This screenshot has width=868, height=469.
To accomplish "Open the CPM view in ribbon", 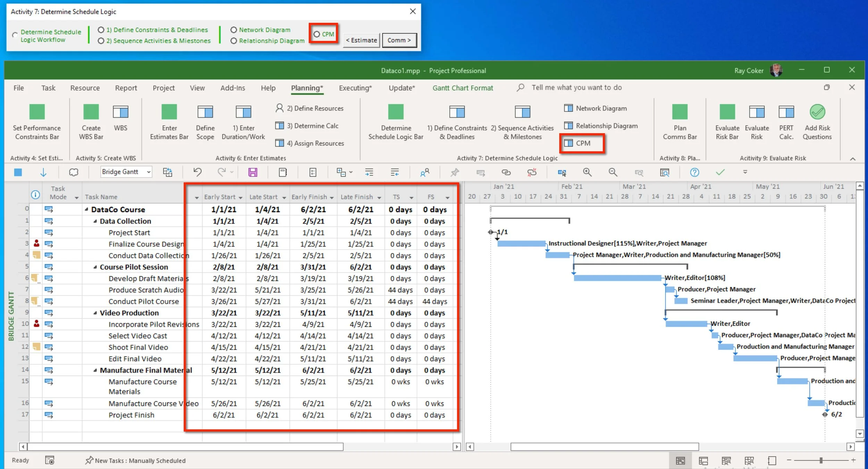I will tap(582, 143).
